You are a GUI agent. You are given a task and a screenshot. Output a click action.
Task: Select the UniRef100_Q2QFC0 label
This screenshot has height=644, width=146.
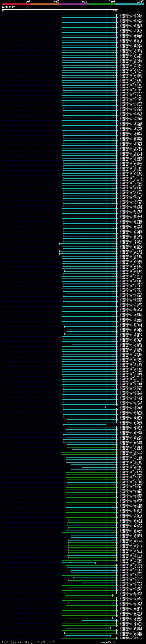(x=131, y=67)
